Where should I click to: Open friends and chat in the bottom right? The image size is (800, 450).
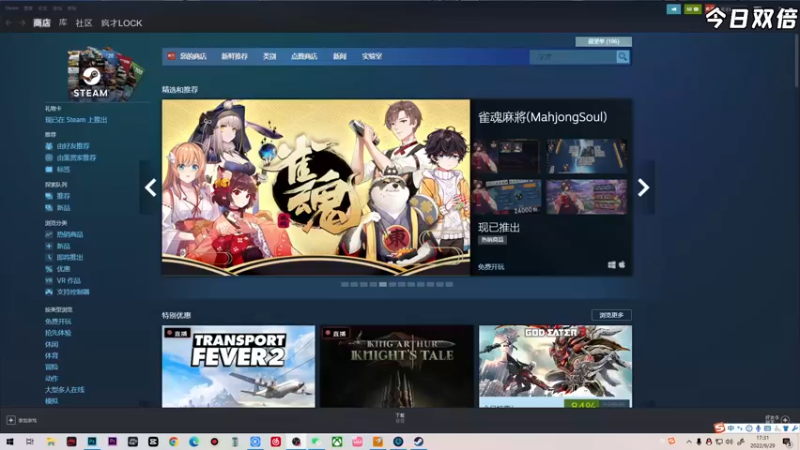coord(778,419)
